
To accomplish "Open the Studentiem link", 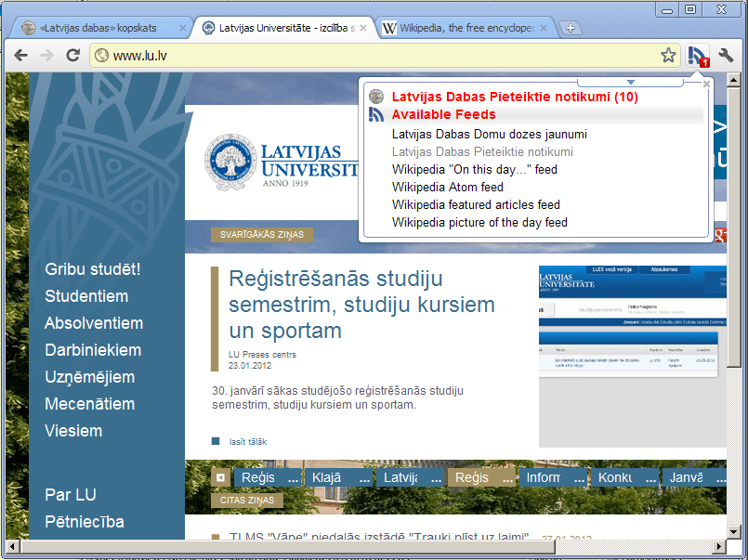I will click(86, 296).
